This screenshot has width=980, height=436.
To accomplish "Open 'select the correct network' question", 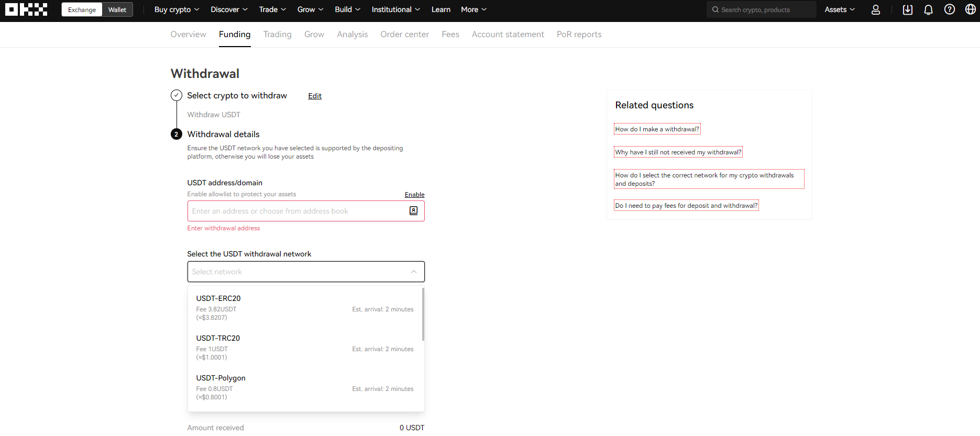I will click(x=709, y=180).
